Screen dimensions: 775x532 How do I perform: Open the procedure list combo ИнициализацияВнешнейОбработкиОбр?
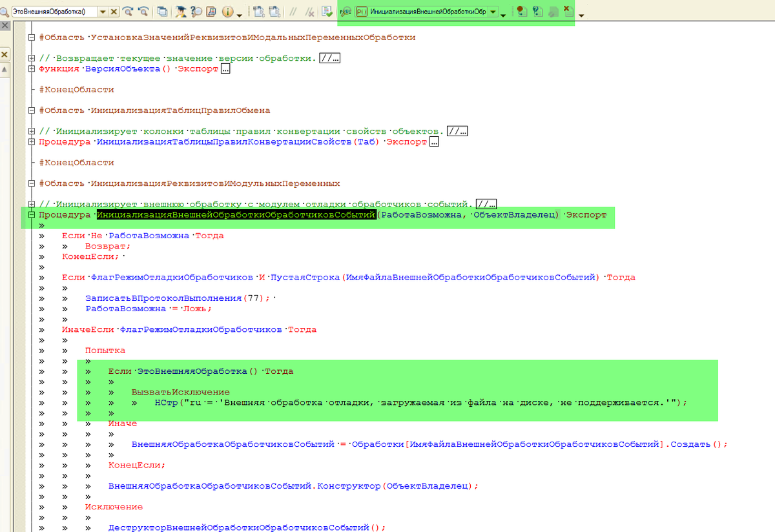point(427,12)
